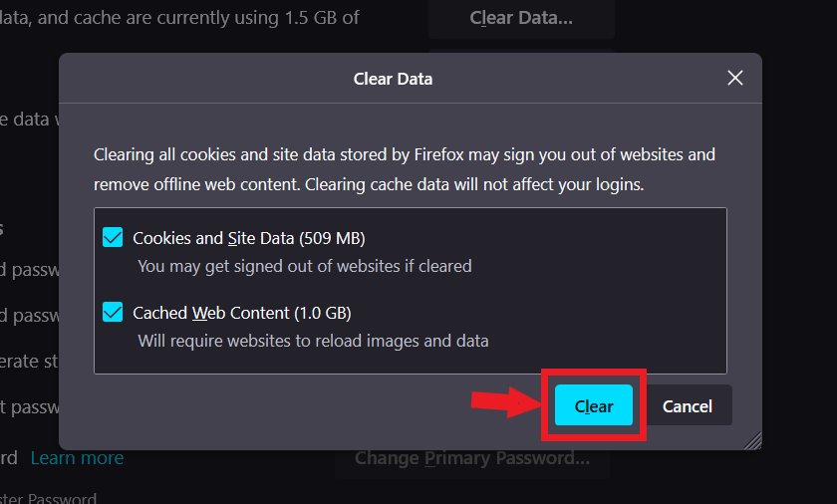Select the Cached Web Content (1.0 GB) label

[242, 313]
